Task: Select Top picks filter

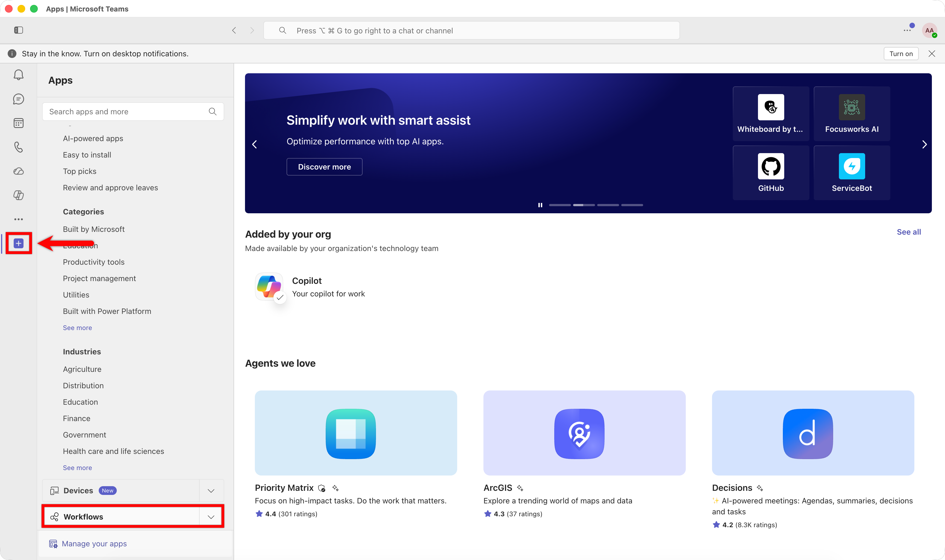Action: tap(80, 171)
